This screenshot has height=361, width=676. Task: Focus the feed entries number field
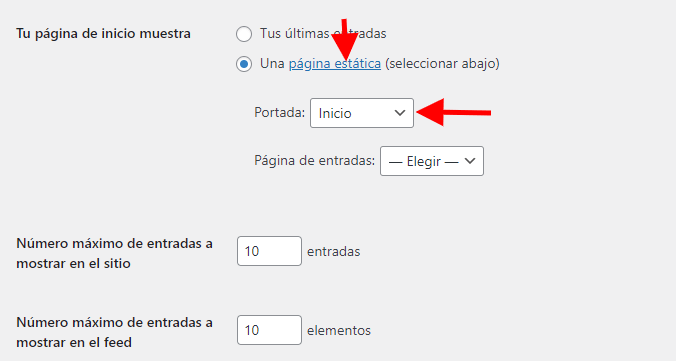pyautogui.click(x=269, y=330)
